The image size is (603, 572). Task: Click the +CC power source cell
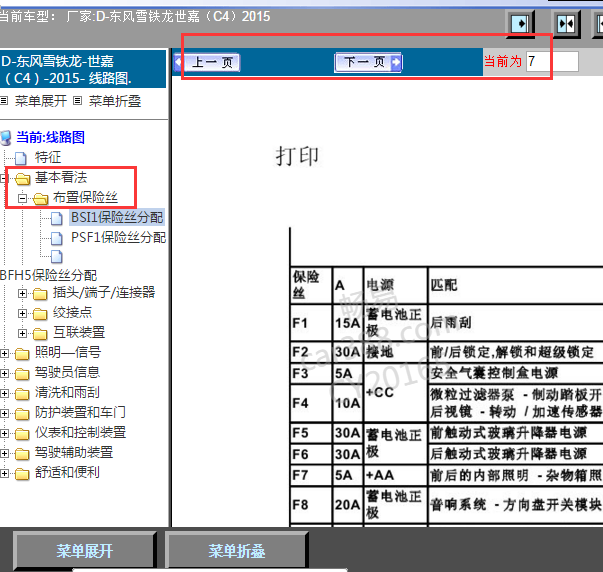coord(395,392)
